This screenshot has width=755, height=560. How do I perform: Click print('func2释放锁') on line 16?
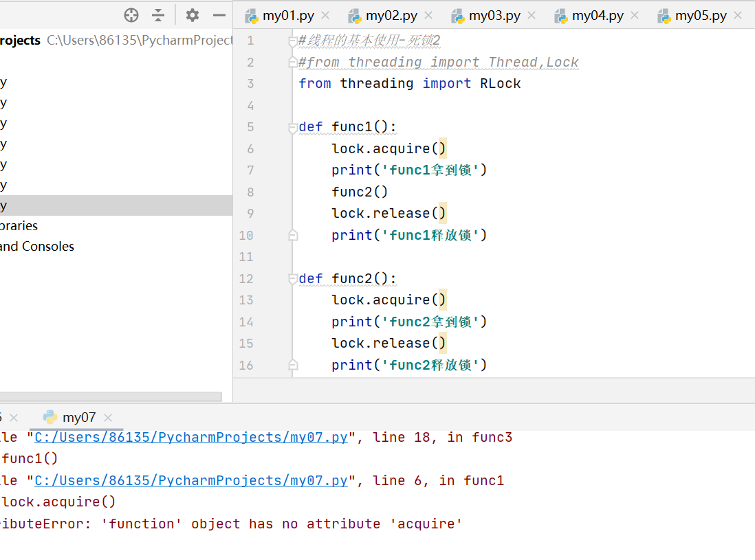coord(409,365)
